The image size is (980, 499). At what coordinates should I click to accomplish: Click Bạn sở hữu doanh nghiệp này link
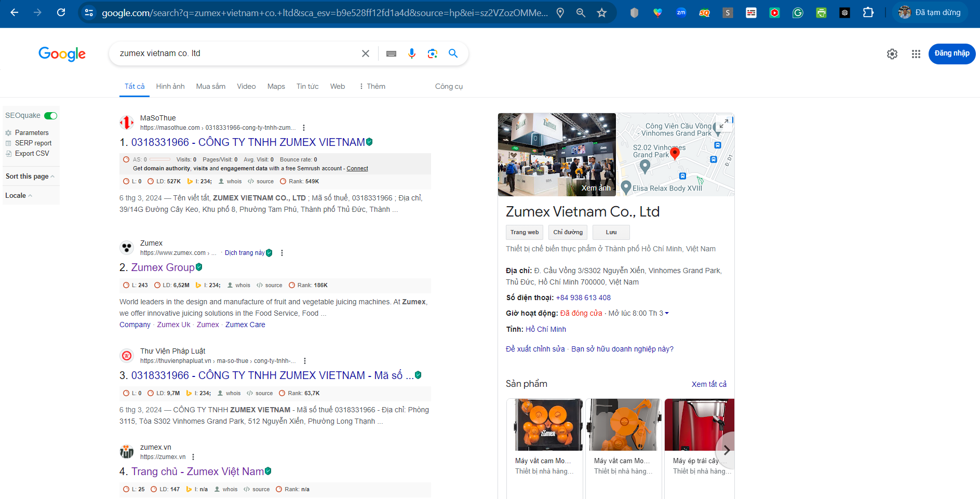point(622,349)
